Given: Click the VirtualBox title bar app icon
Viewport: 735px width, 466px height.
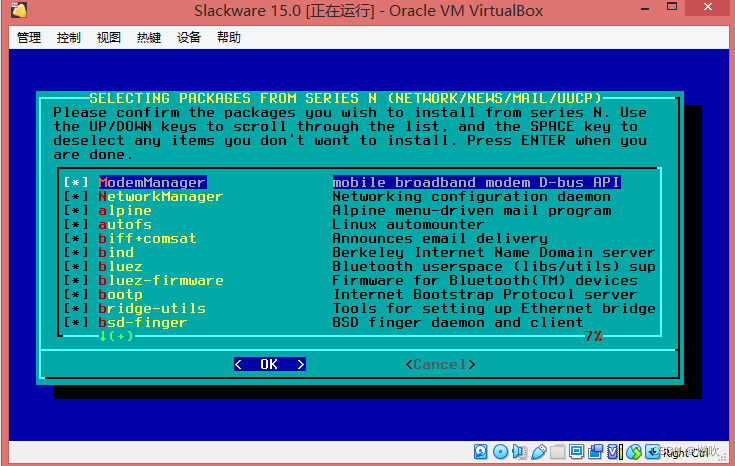Looking at the screenshot, I should click(19, 10).
